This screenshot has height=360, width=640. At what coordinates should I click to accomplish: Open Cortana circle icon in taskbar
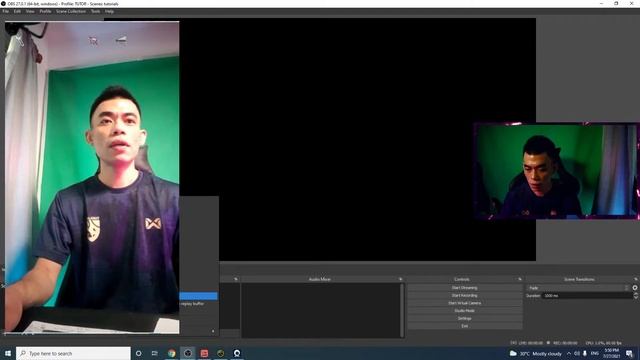tap(138, 353)
